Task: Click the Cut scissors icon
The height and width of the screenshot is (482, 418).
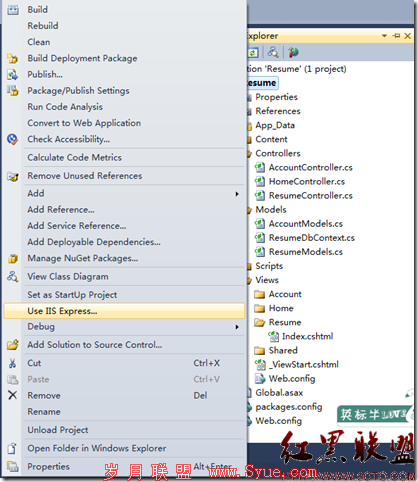Action: pyautogui.click(x=13, y=363)
